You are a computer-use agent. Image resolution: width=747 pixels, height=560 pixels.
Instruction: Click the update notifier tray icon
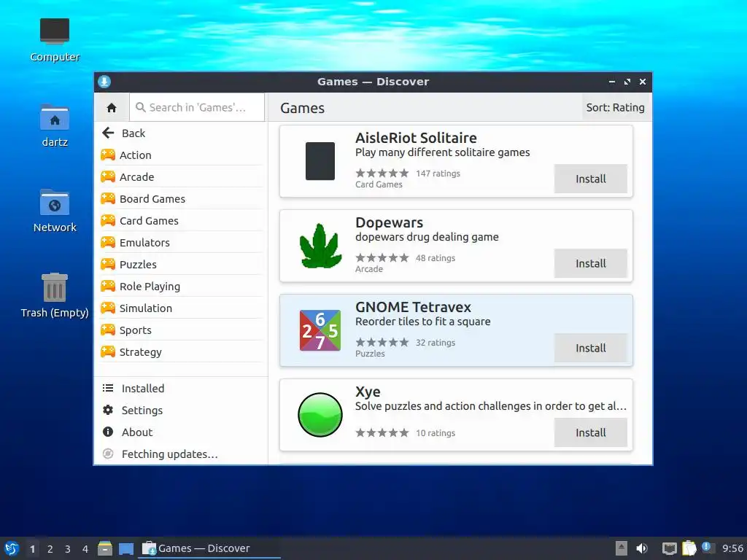click(708, 548)
